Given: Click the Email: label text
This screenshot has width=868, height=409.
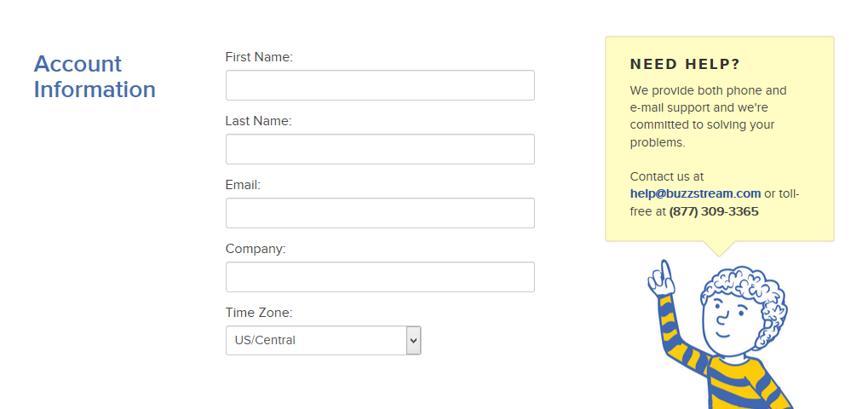Looking at the screenshot, I should (243, 185).
